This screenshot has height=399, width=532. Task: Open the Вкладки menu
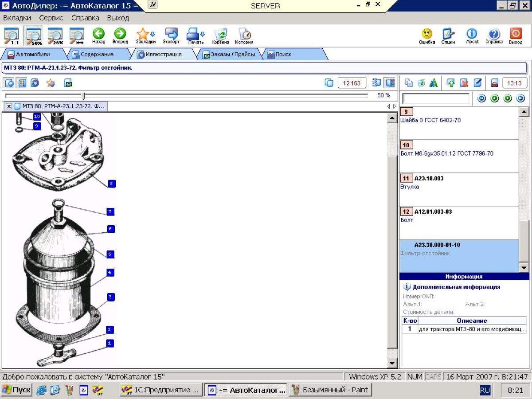point(17,18)
